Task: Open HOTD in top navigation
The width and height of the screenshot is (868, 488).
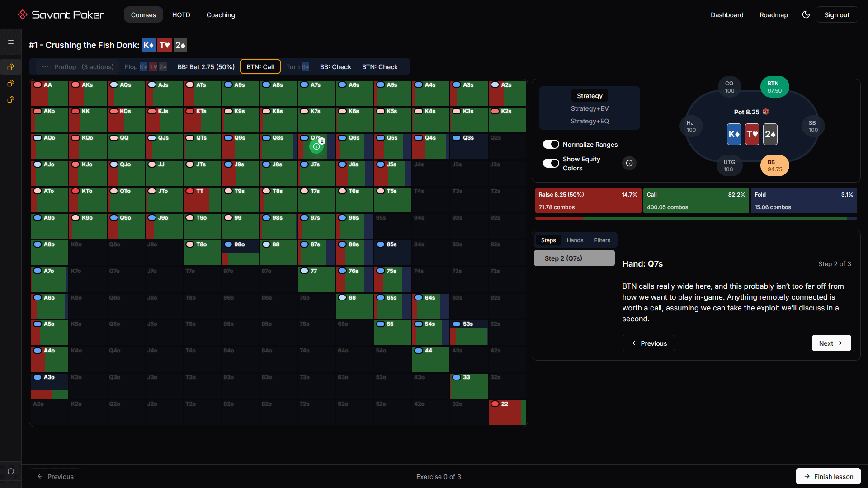Action: coord(181,15)
